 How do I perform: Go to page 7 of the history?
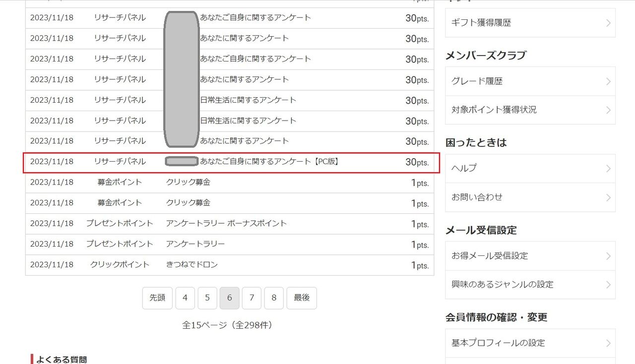pos(252,298)
